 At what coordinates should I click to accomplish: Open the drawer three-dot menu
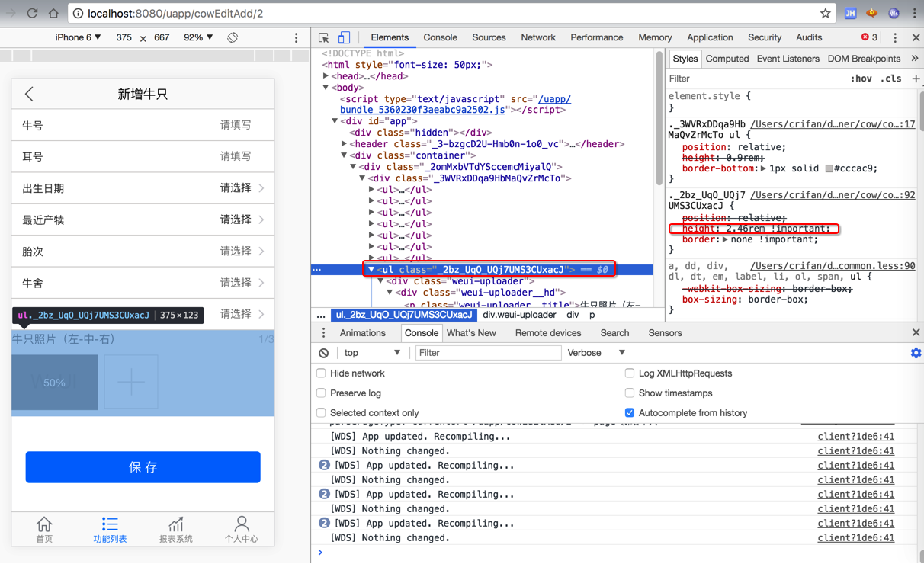[x=324, y=333]
